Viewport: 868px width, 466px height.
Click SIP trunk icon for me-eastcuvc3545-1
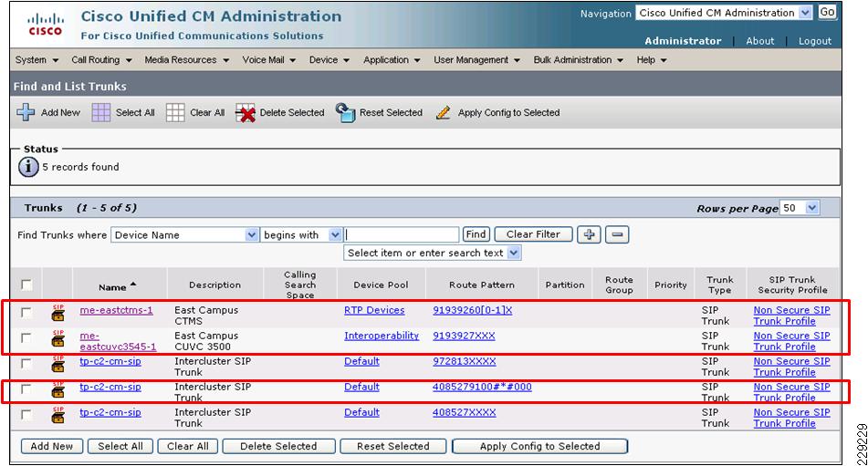pyautogui.click(x=58, y=337)
